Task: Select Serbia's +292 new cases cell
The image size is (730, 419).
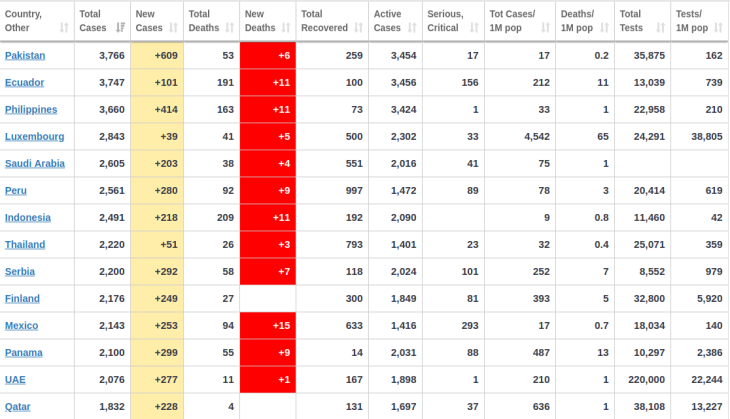Action: tap(157, 271)
